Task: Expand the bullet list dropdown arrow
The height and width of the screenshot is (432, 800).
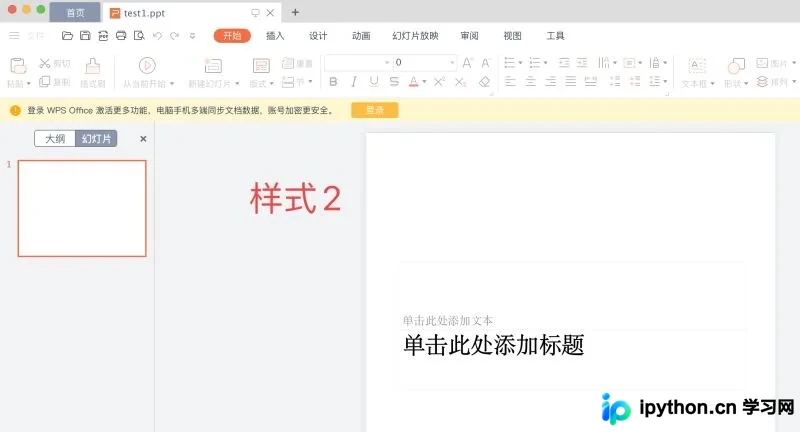Action: point(520,63)
